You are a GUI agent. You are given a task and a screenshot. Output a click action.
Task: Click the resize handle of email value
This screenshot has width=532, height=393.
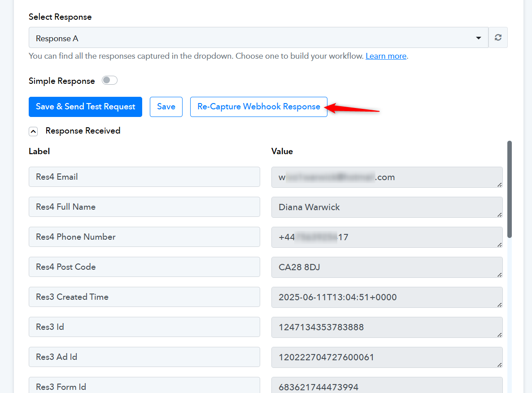[x=499, y=185]
